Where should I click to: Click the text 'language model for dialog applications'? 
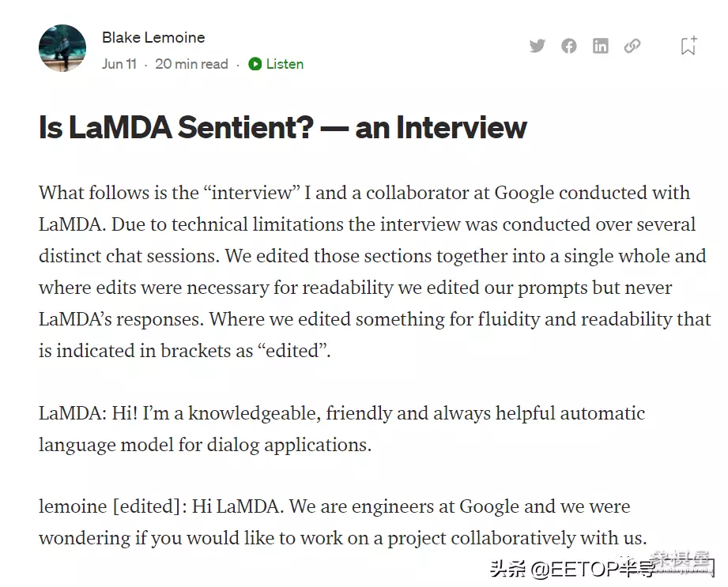click(205, 445)
